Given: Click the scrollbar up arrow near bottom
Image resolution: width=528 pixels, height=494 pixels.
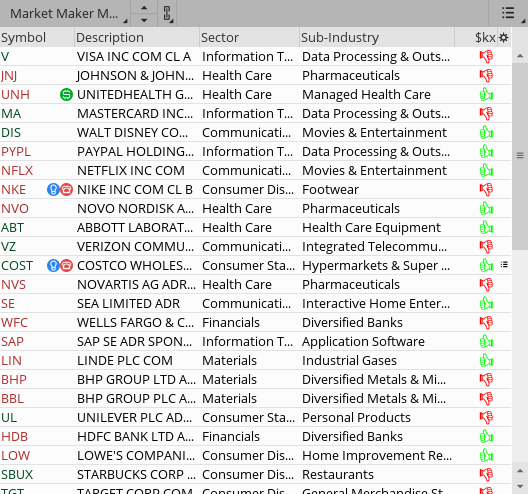Looking at the screenshot, I should point(520,471).
